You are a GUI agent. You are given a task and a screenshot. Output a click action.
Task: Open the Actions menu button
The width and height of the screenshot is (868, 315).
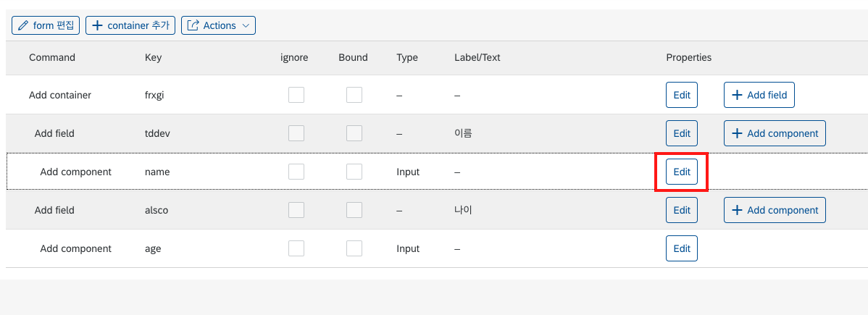click(x=218, y=25)
